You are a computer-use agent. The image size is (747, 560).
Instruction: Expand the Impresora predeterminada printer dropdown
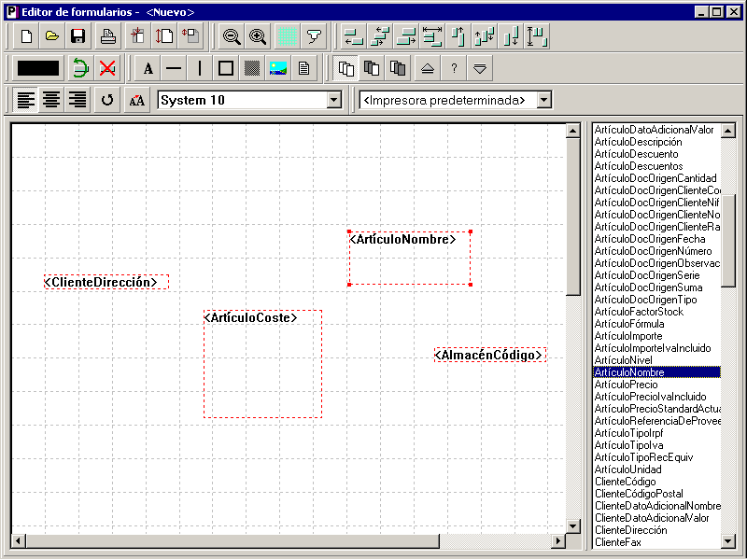pos(544,100)
